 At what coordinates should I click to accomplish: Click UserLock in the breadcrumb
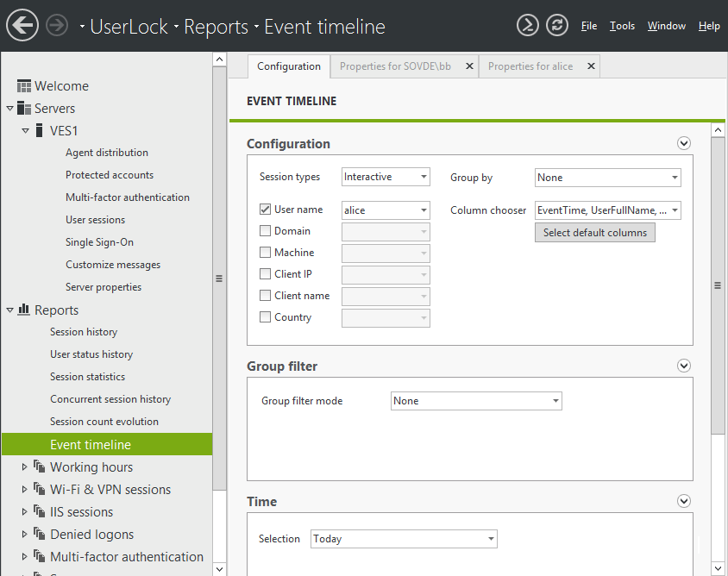[x=129, y=27]
